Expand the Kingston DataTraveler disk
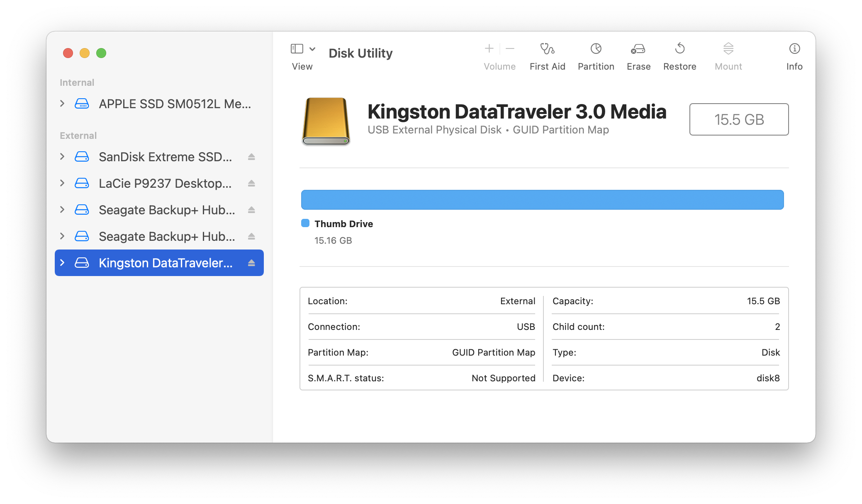 [x=62, y=263]
